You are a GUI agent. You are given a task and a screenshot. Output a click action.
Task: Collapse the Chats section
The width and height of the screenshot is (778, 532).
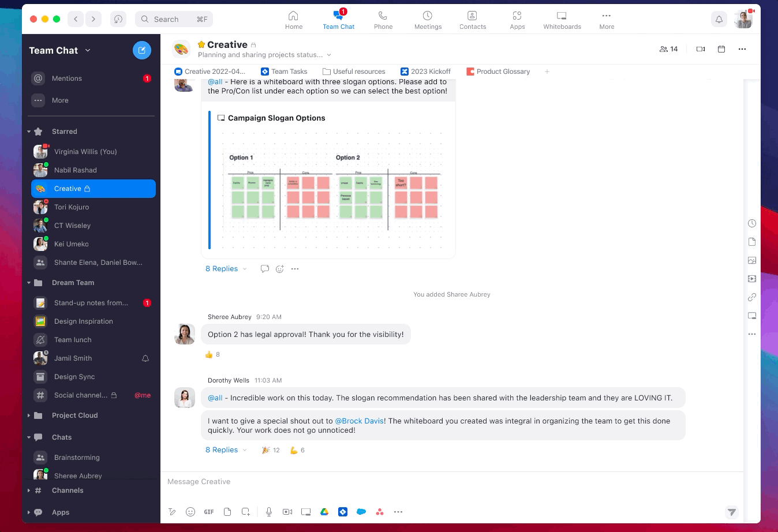pyautogui.click(x=29, y=437)
